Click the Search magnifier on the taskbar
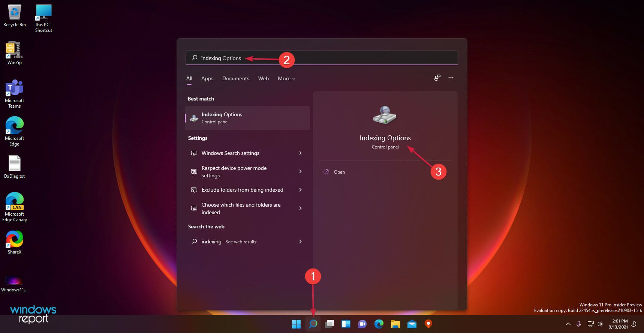The image size is (644, 333). pyautogui.click(x=313, y=324)
